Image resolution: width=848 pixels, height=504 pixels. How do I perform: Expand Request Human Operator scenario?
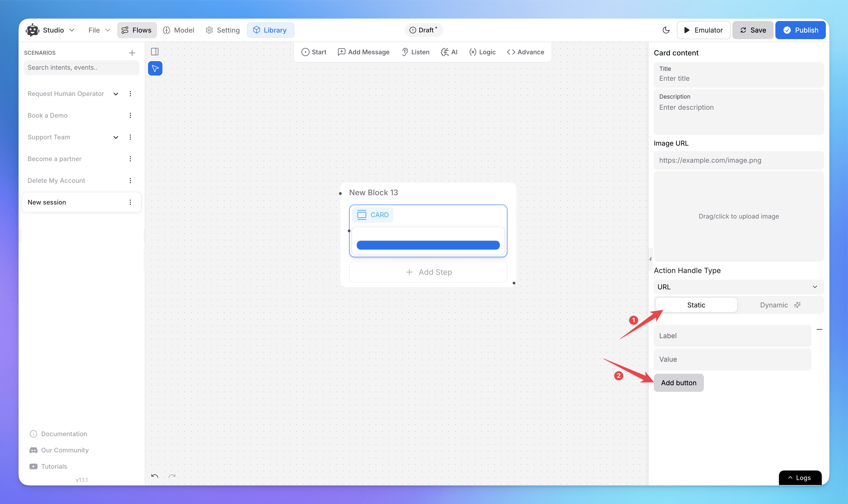coord(116,94)
